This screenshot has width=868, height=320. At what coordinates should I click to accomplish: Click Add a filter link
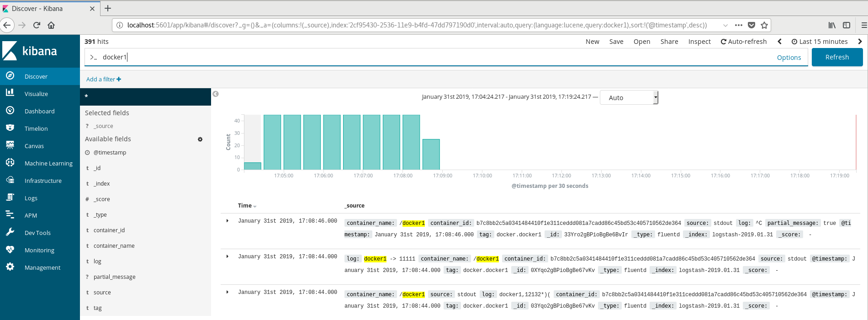point(104,79)
